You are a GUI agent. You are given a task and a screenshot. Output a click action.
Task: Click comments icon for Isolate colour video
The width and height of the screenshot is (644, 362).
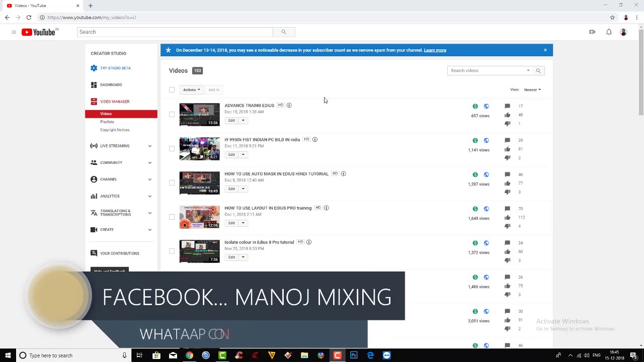click(x=507, y=243)
